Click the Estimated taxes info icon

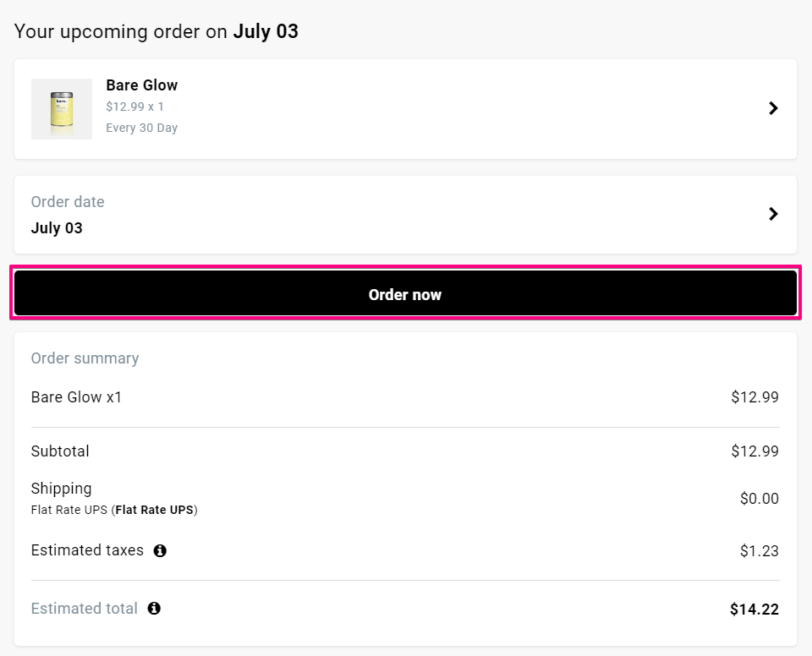click(160, 550)
